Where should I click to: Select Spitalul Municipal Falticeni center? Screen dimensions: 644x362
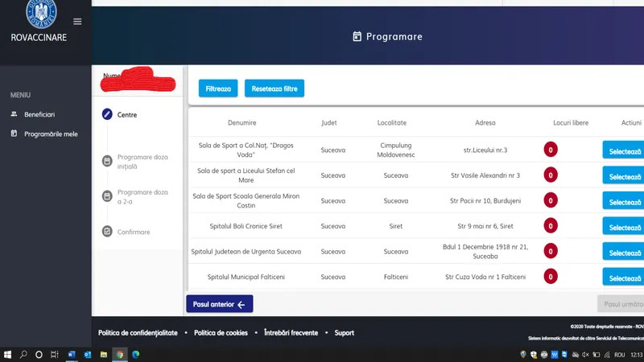pyautogui.click(x=624, y=278)
